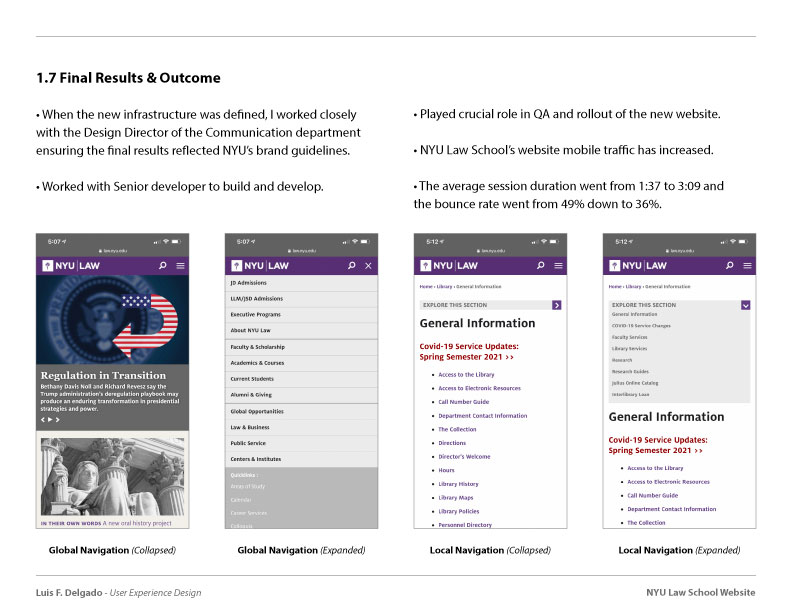The height and width of the screenshot is (612, 792).
Task: Go to next carousel slide under Regulation in Transition
Action: [x=58, y=420]
